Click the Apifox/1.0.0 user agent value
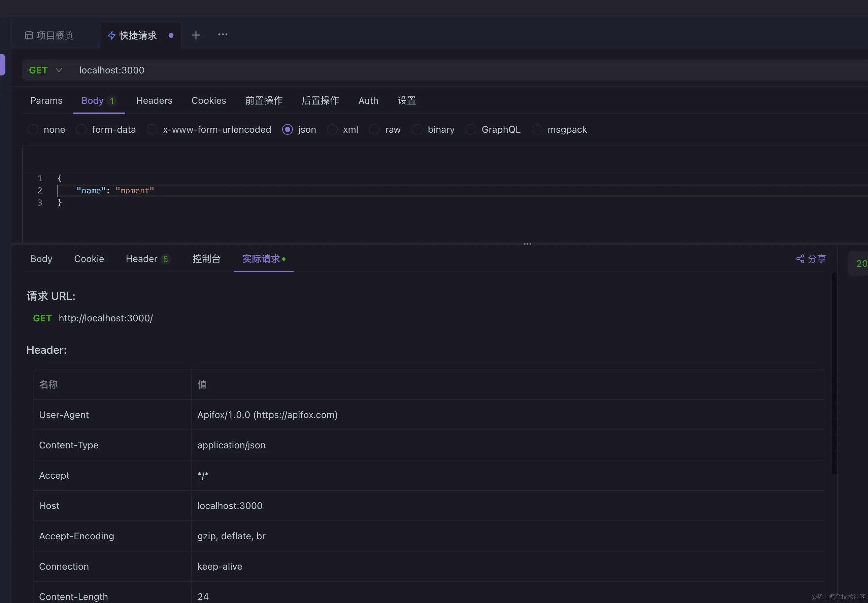The image size is (868, 603). point(267,415)
